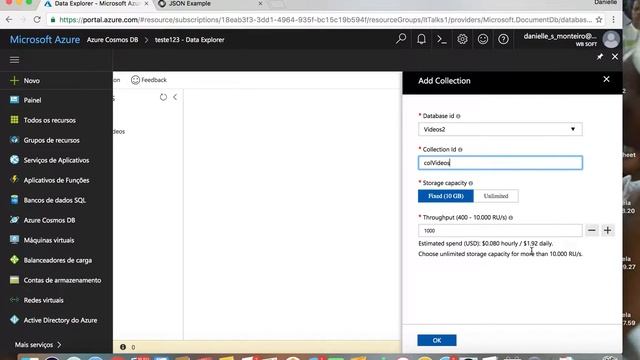Click Azure Cosmos DB breadcrumb
This screenshot has width=640, height=360.
click(112, 40)
